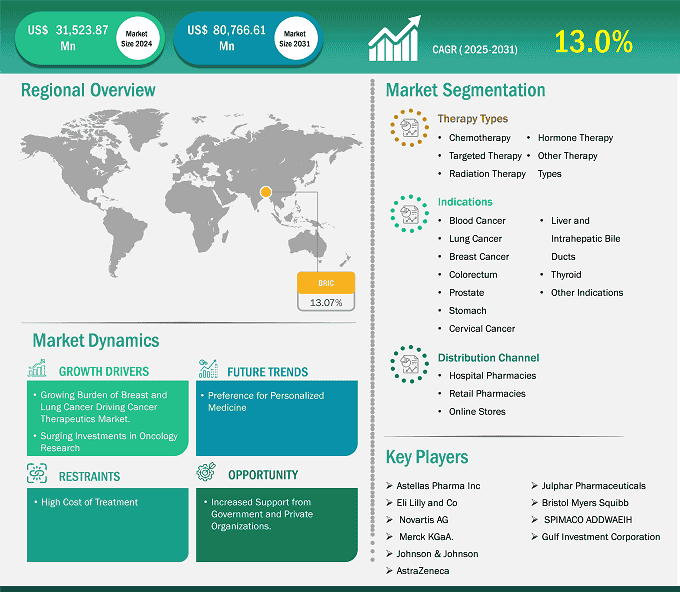680x592 pixels.
Task: Click SPIMACO ADDWAEIH entry
Action: (x=588, y=520)
